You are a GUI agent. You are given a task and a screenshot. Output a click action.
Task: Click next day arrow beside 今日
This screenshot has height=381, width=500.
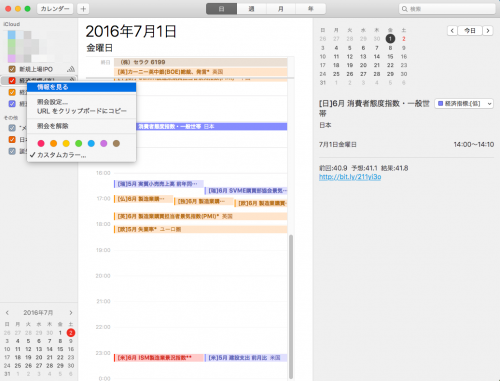tap(488, 31)
